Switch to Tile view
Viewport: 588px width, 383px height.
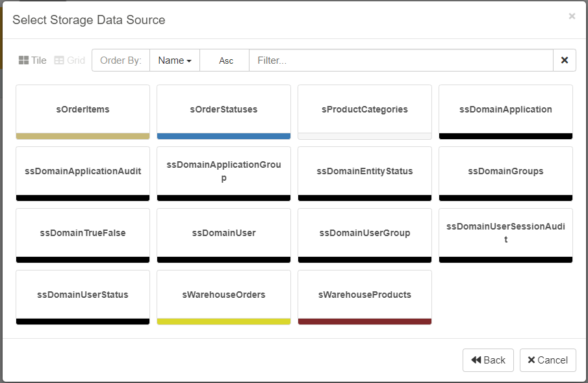click(32, 60)
